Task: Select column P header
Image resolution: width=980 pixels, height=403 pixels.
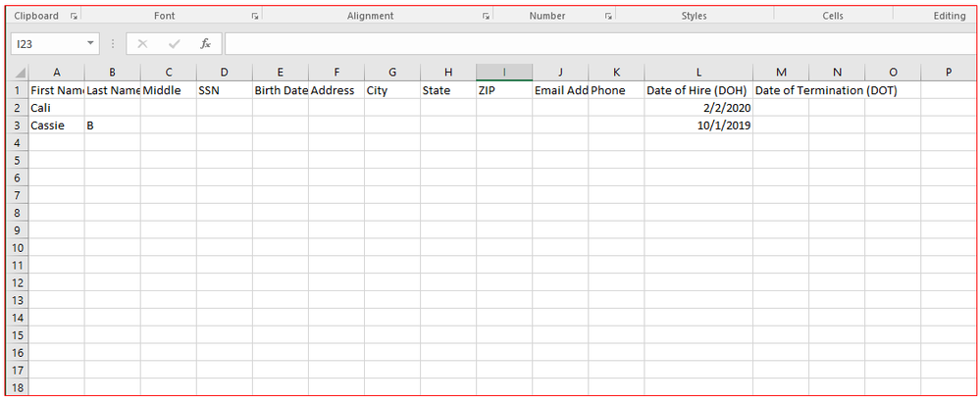Action: 949,73
